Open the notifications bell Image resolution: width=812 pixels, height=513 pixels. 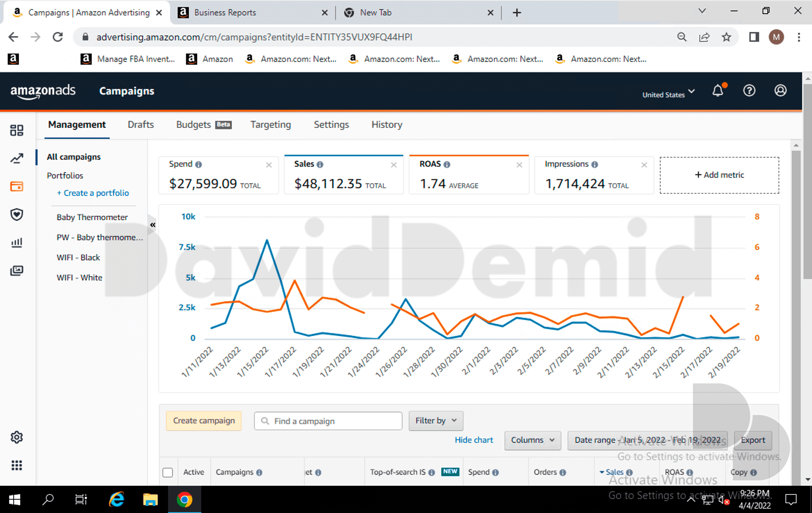(x=718, y=91)
